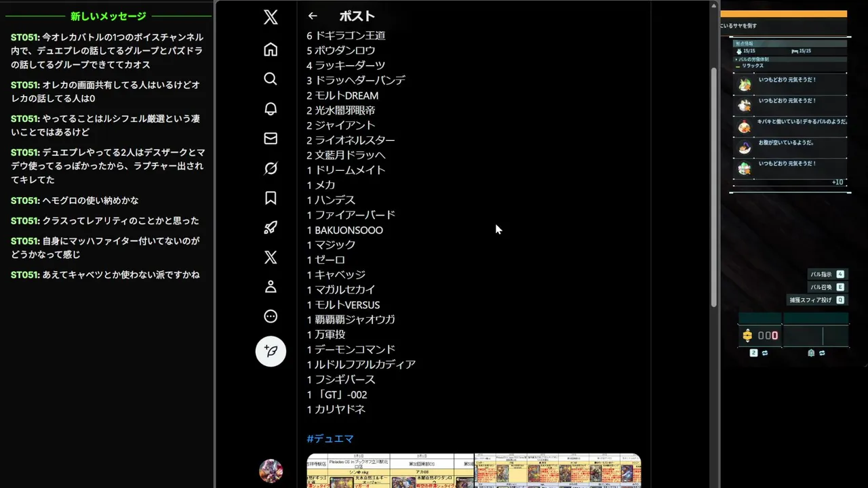Click the browser vertical scrollbar thumb
The height and width of the screenshot is (488, 868).
[x=713, y=186]
